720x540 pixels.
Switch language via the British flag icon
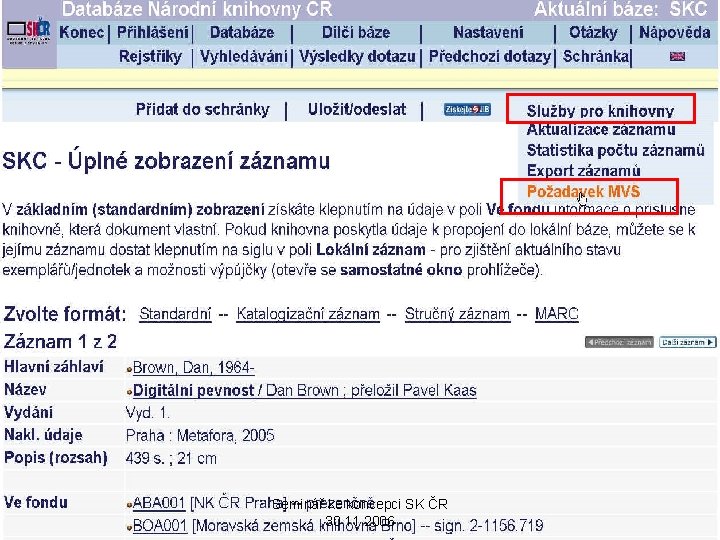coord(677,56)
